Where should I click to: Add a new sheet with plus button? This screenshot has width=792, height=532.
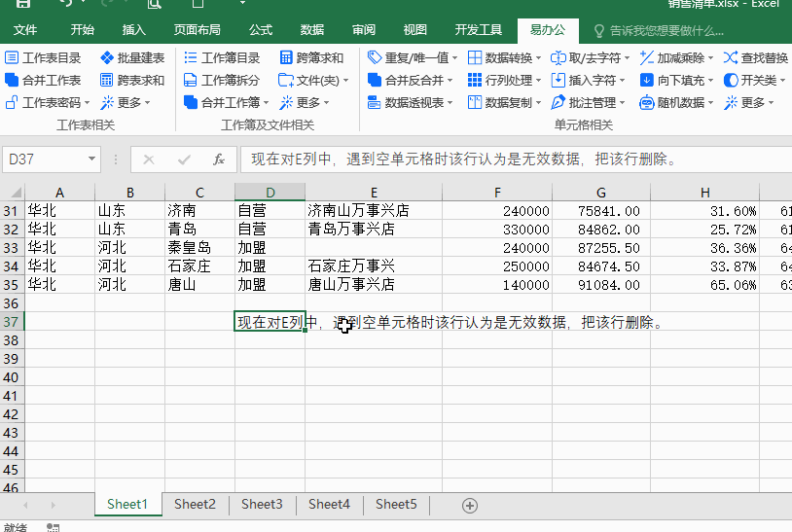point(470,506)
